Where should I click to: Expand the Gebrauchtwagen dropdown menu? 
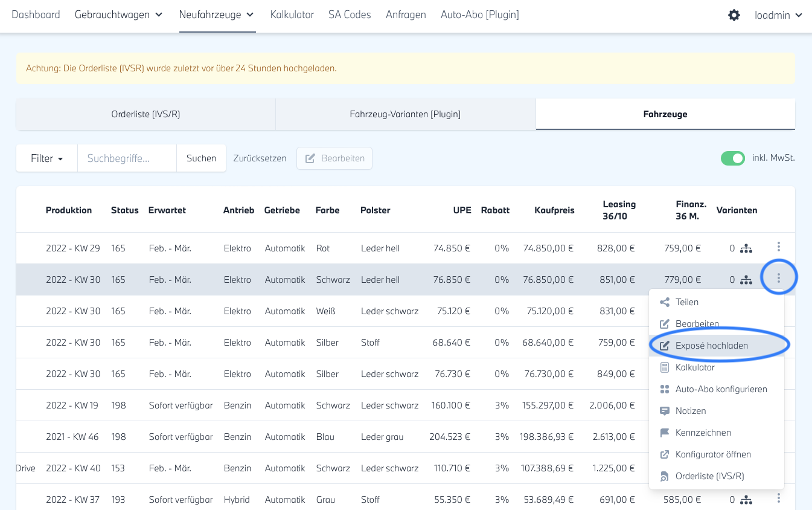(x=118, y=15)
